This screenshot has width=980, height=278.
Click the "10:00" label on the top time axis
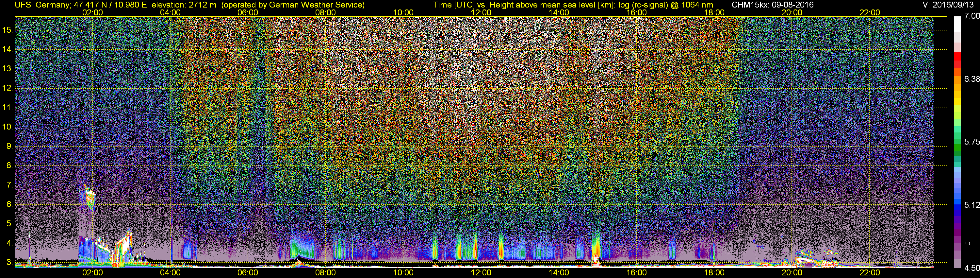(403, 12)
